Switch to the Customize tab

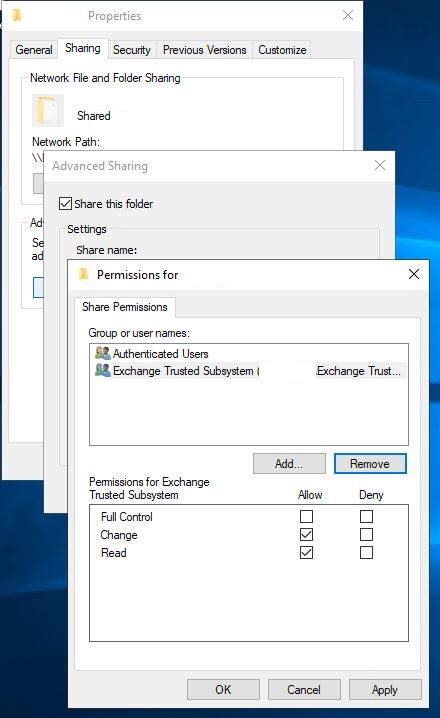282,49
